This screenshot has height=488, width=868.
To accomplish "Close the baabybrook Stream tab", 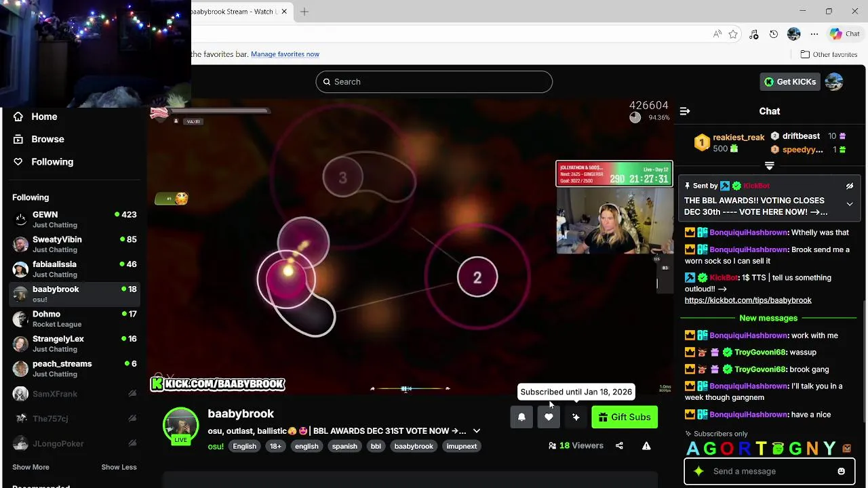I will pos(284,12).
